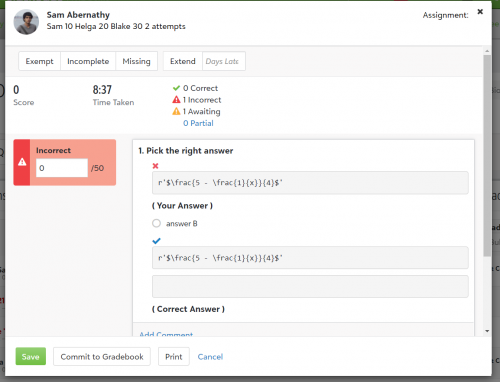Image resolution: width=500 pixels, height=382 pixels.
Task: Click the blue correct-answer checkmark
Action: 156,241
